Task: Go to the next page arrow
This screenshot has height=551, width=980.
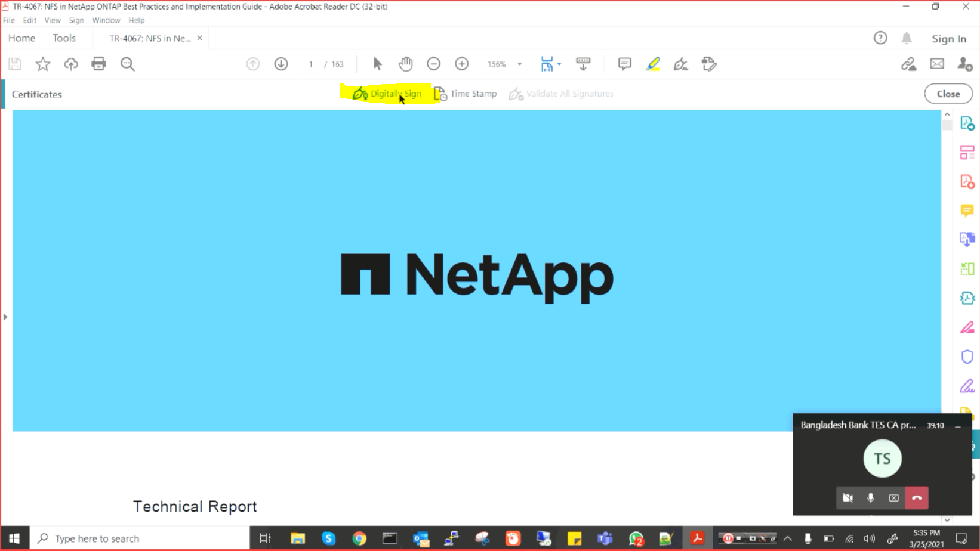Action: pyautogui.click(x=281, y=64)
